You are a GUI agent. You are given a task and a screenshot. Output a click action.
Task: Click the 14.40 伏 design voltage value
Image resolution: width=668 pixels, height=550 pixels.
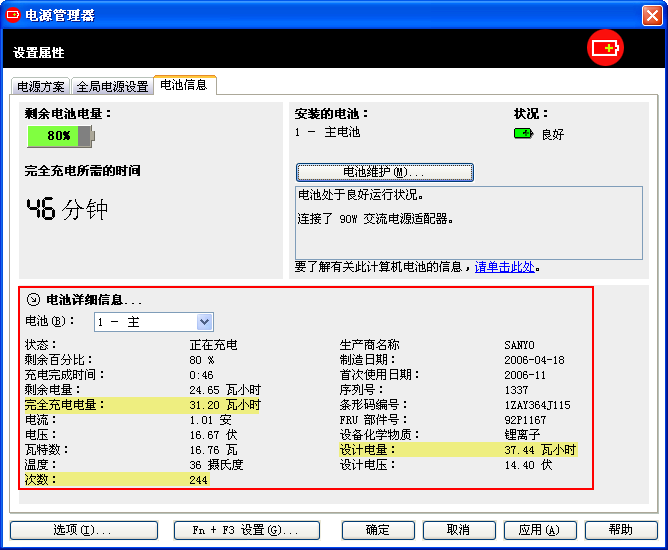coord(528,465)
